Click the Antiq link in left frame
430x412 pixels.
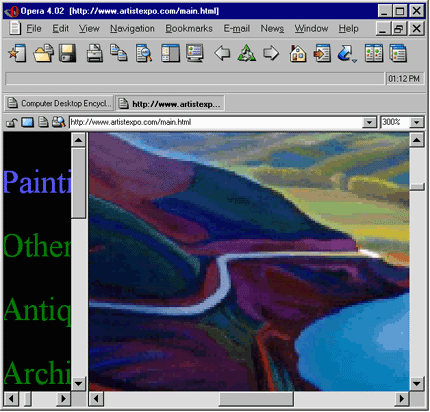point(37,310)
